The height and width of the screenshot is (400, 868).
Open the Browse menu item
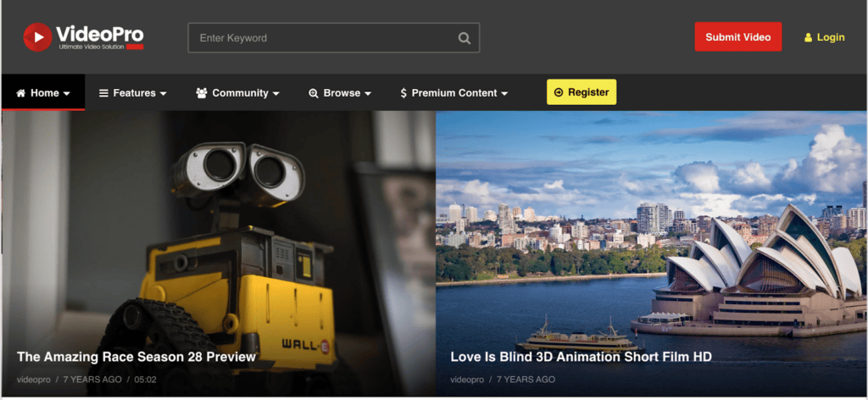tap(340, 93)
